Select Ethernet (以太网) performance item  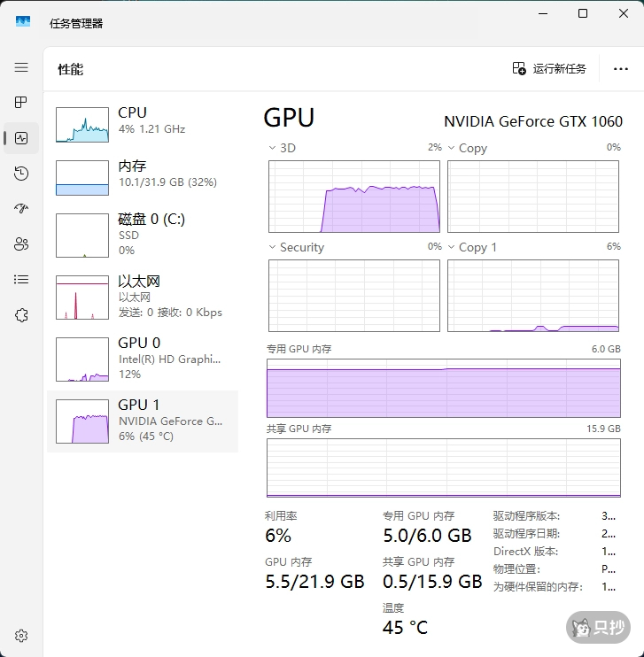click(142, 297)
